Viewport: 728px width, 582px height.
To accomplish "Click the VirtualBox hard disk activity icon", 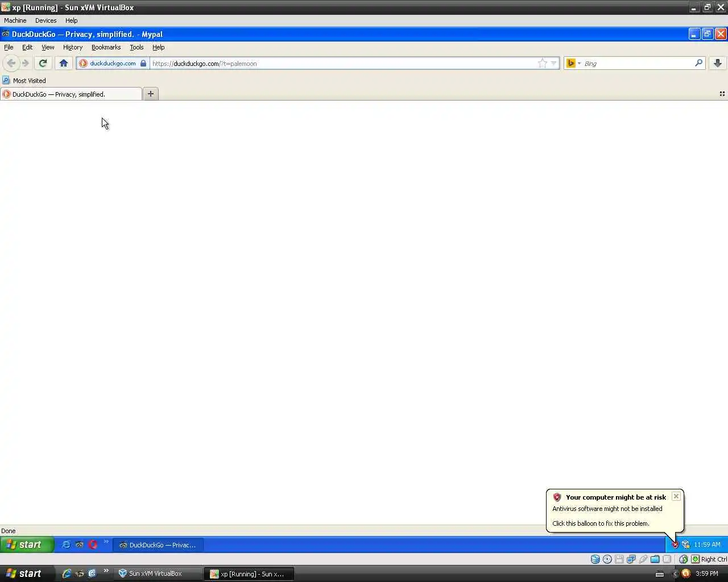I will pyautogui.click(x=595, y=559).
